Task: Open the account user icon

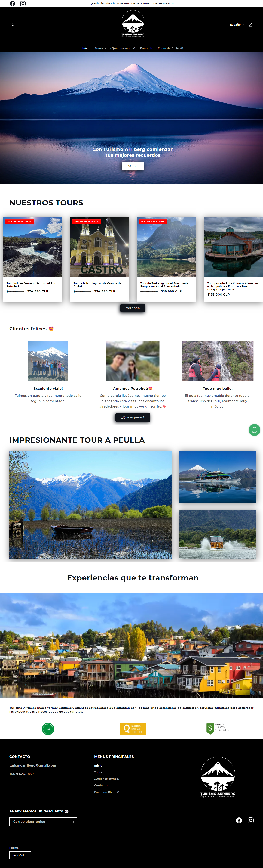Action: pos(251,25)
